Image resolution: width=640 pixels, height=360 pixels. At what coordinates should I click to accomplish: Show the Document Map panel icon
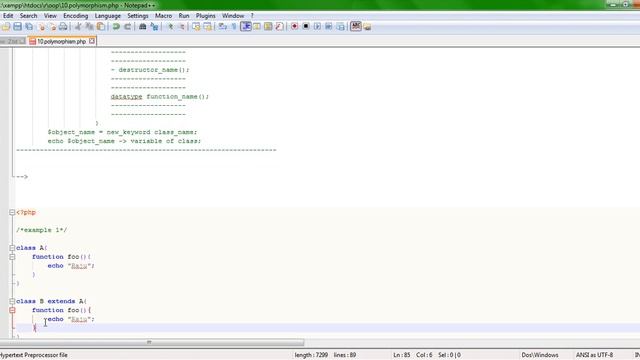pyautogui.click(x=268, y=27)
